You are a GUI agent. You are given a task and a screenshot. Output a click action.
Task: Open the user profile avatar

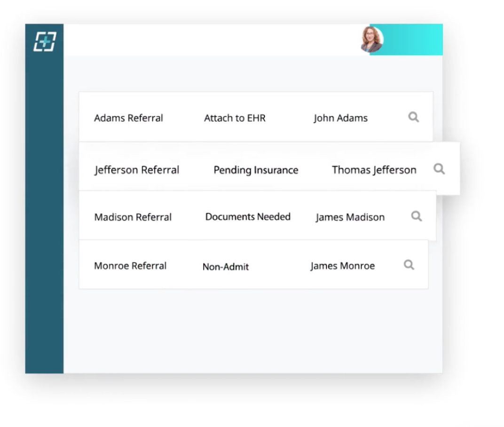[x=371, y=40]
